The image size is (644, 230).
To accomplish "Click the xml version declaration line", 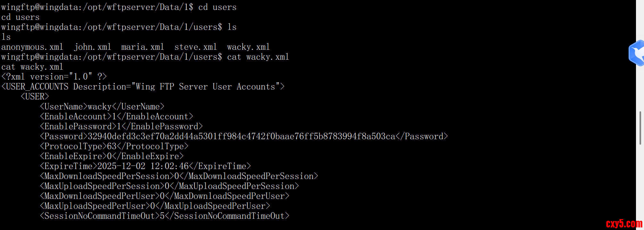I will (54, 77).
